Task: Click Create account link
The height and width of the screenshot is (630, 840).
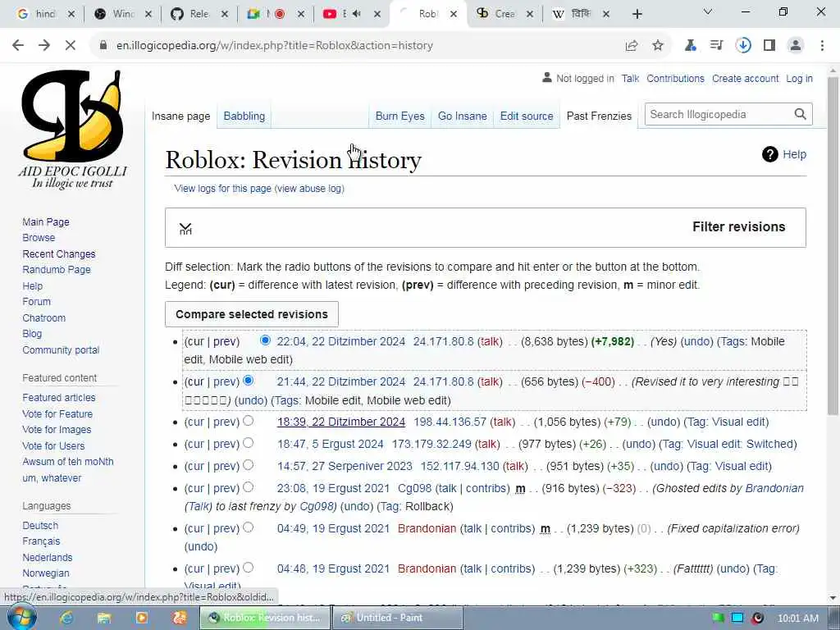Action: 745,78
